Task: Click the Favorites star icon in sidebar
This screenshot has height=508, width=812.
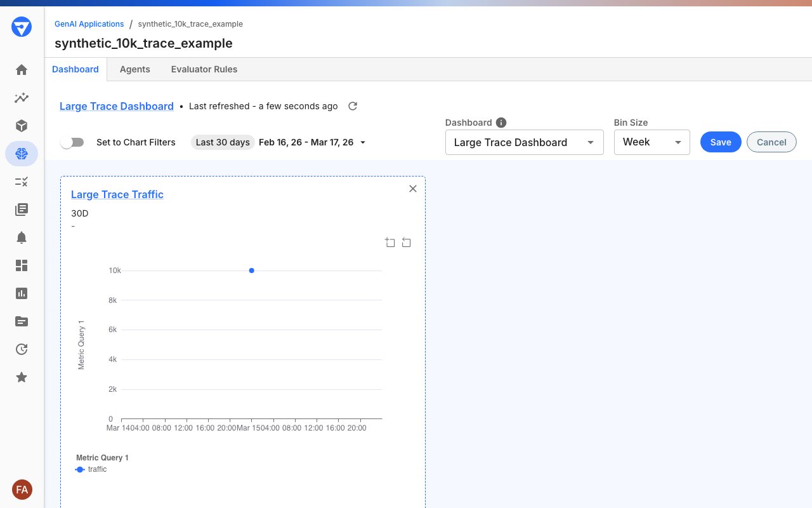Action: click(x=21, y=377)
